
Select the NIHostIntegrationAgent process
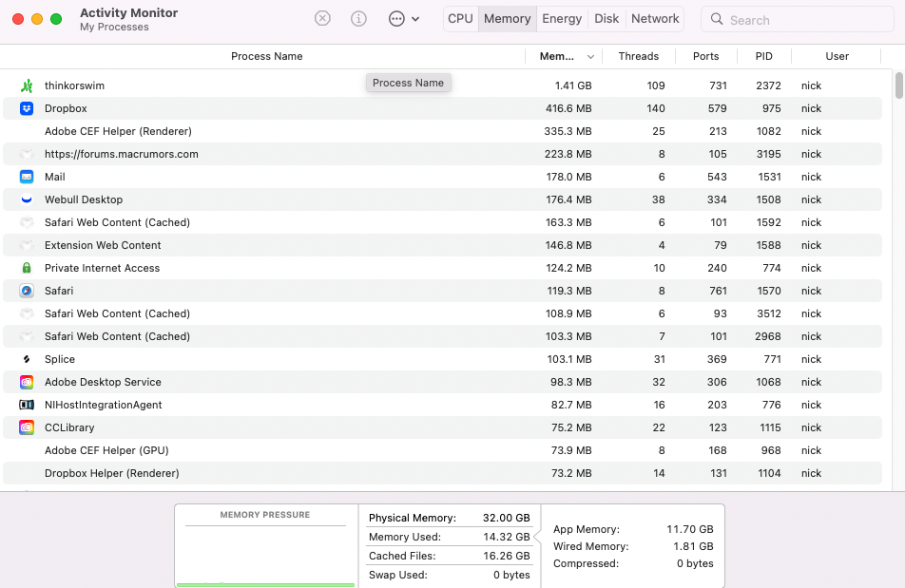[x=104, y=405]
